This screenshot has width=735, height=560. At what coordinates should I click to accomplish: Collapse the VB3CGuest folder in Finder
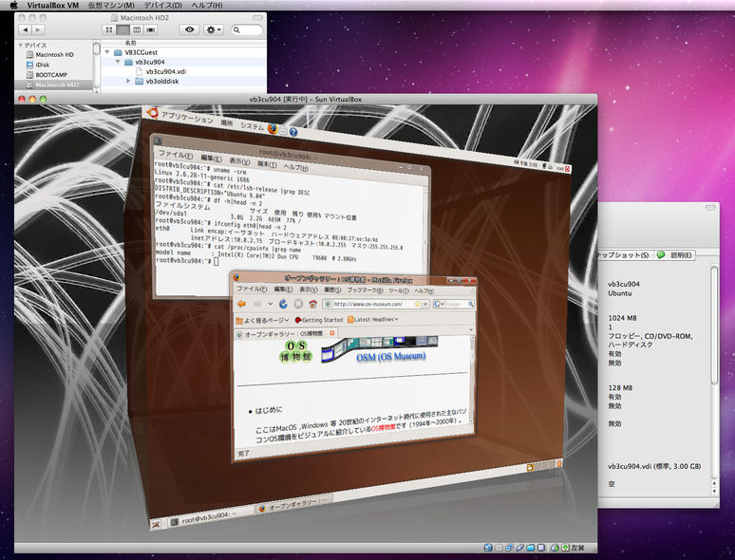point(107,52)
